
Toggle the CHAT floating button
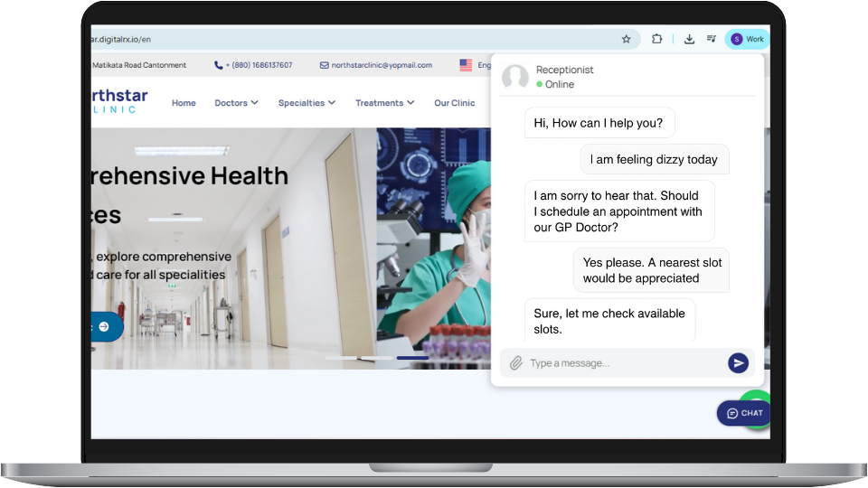click(x=744, y=413)
